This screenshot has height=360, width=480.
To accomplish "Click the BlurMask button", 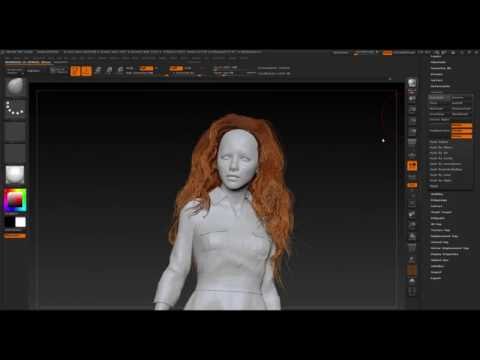I will [439, 108].
